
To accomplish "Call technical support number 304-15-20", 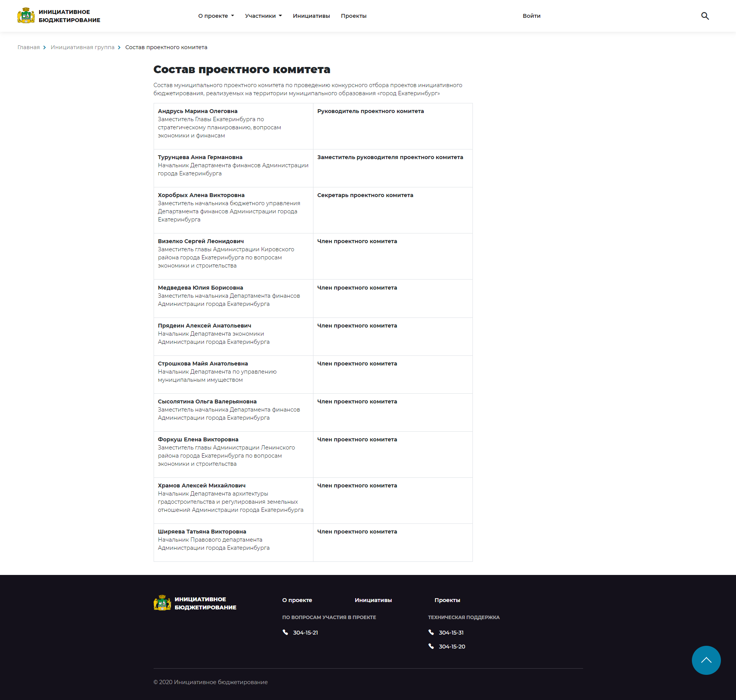I will [452, 647].
